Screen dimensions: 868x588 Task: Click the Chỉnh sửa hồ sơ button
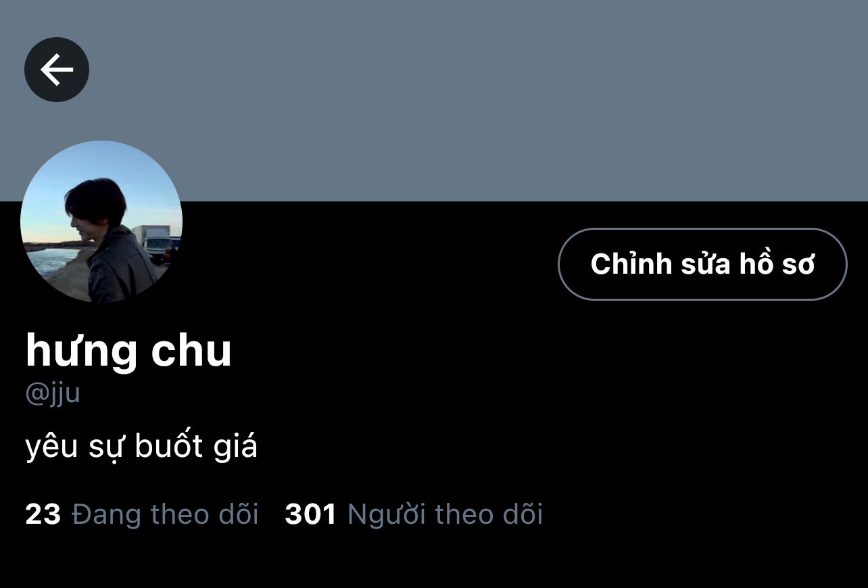tap(702, 264)
